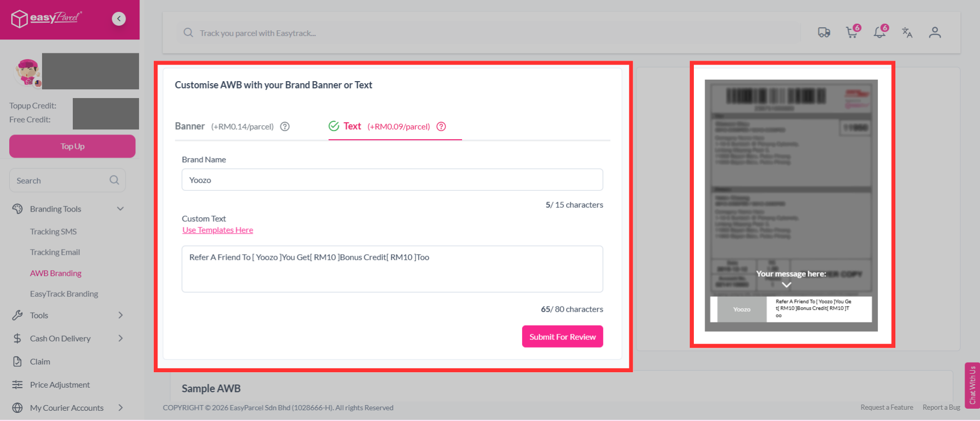Expand the Cash On Delivery arrow
The width and height of the screenshot is (980, 421).
121,338
